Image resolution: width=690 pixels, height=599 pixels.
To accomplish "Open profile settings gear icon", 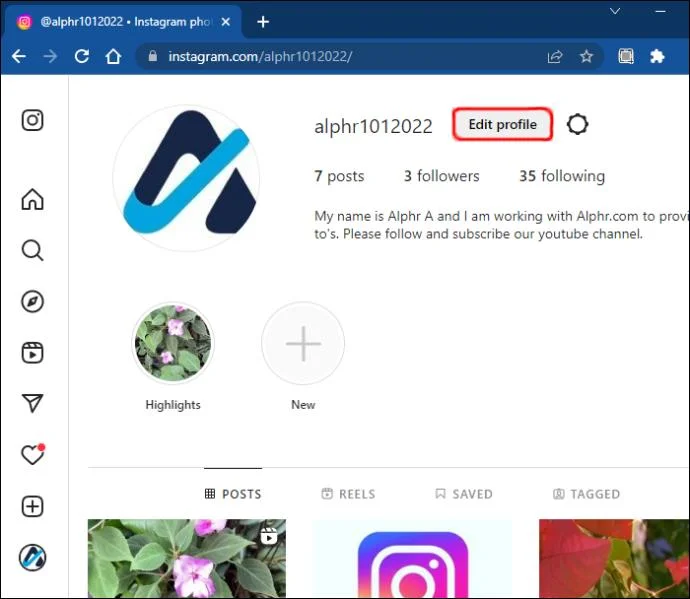I will coord(577,125).
